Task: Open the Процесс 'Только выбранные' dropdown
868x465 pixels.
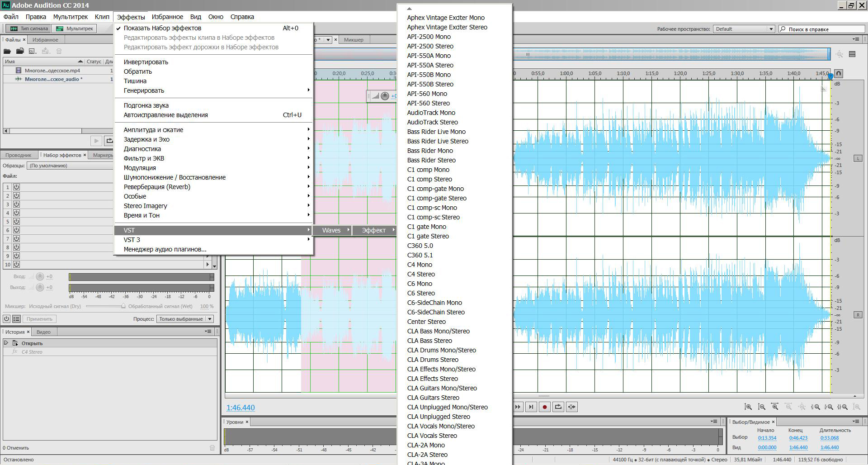Action: 185,319
